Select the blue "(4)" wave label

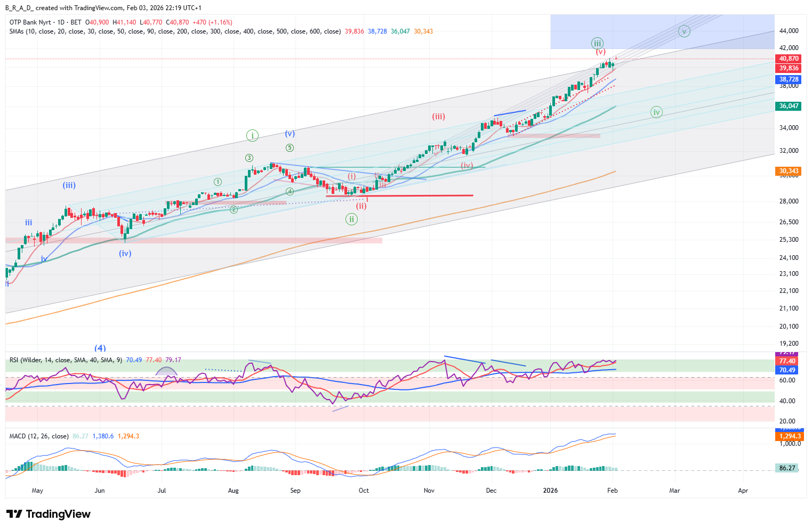pos(100,348)
